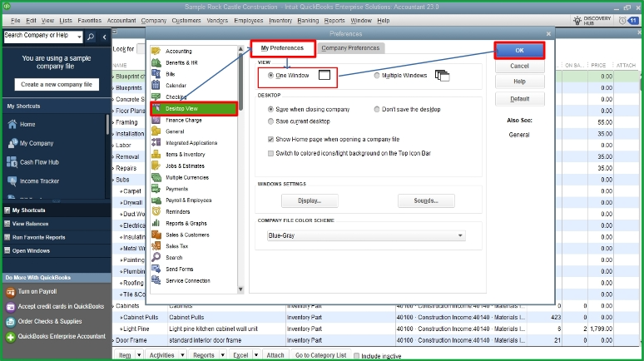Confirm preferences with OK button
Image resolution: width=644 pixels, height=361 pixels.
click(x=519, y=51)
